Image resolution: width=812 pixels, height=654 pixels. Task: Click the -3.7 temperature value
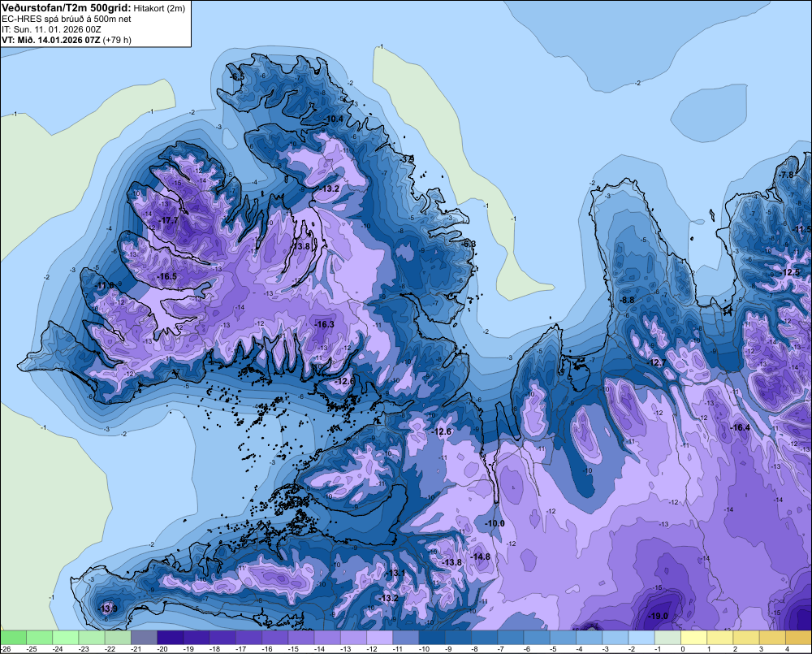point(408,159)
